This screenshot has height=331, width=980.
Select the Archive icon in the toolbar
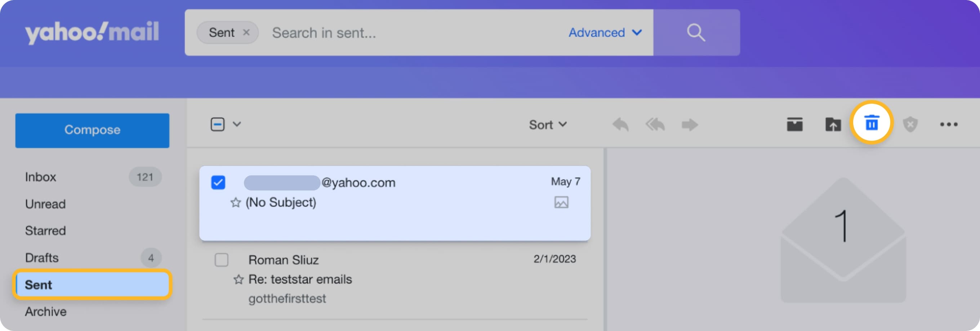tap(795, 124)
